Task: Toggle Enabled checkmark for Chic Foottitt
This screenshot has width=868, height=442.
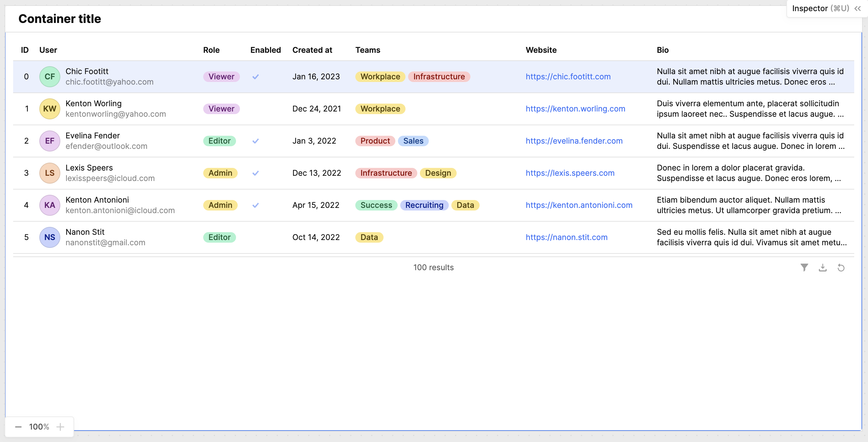Action: [x=255, y=76]
